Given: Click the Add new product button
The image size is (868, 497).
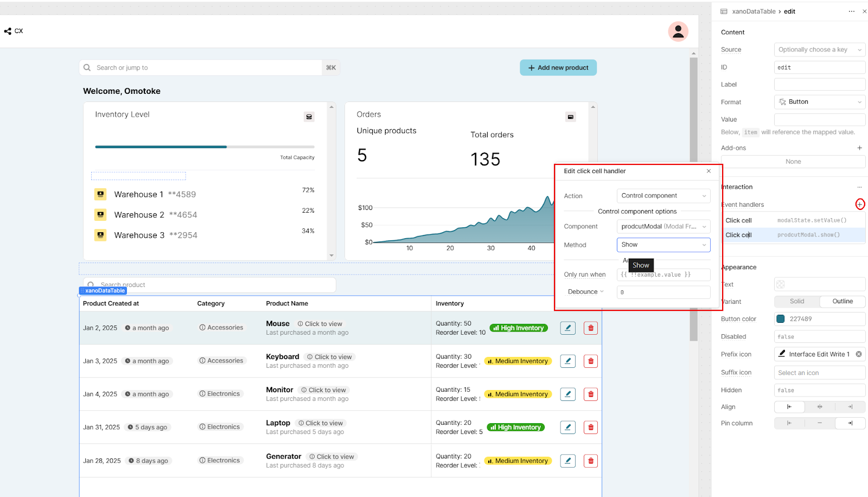Looking at the screenshot, I should 558,68.
